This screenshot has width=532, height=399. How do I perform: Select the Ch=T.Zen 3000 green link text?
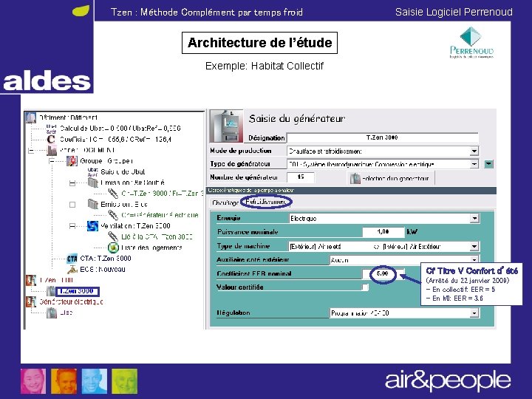[x=162, y=194]
